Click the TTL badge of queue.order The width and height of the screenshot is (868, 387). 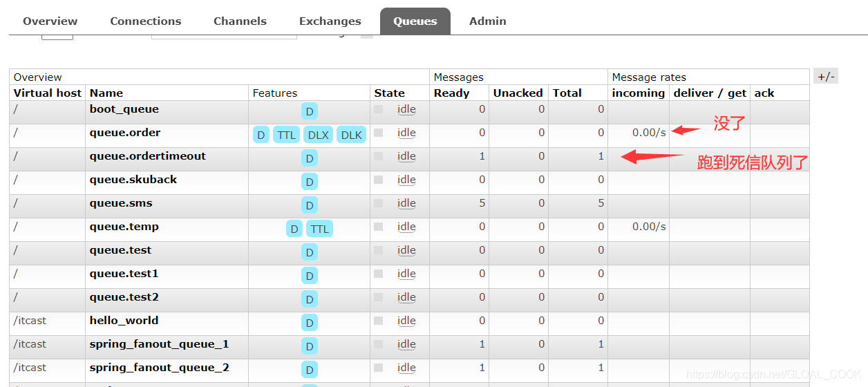point(287,135)
